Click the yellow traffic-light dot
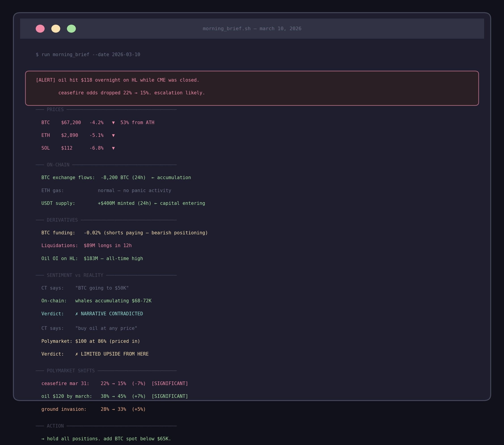 56,29
